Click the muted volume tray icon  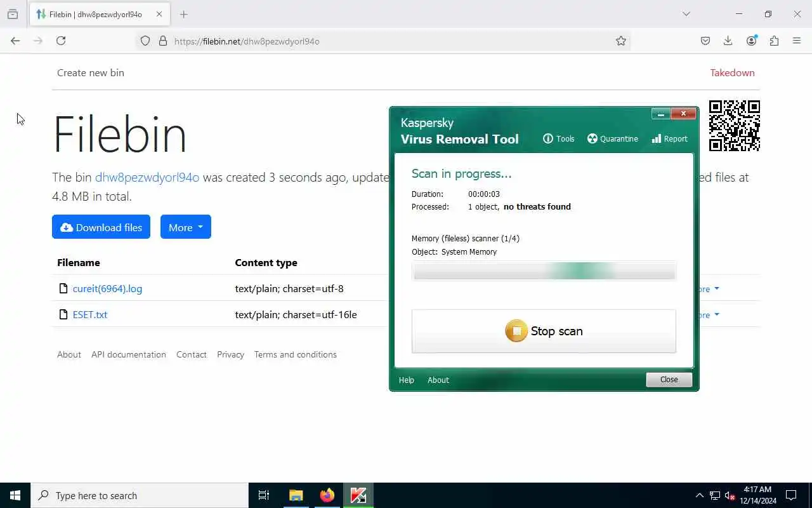(x=730, y=495)
